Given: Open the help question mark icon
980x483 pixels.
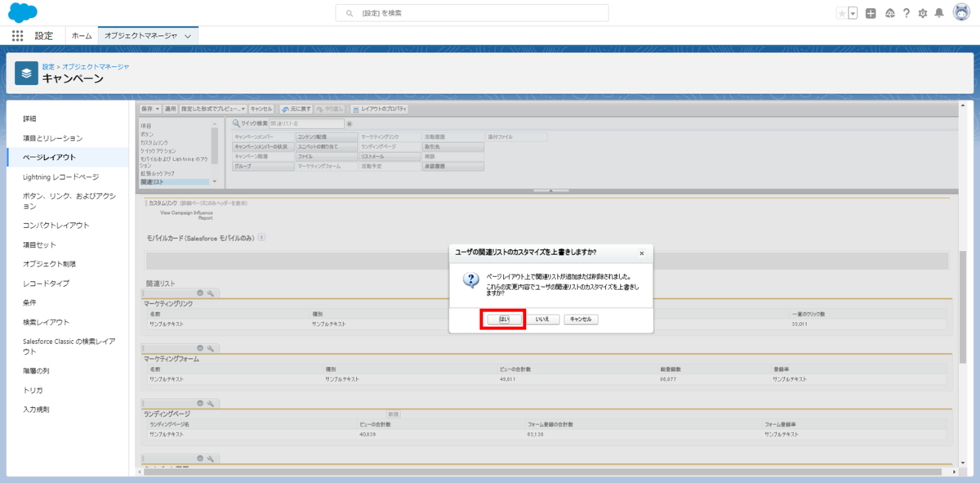Looking at the screenshot, I should (906, 13).
